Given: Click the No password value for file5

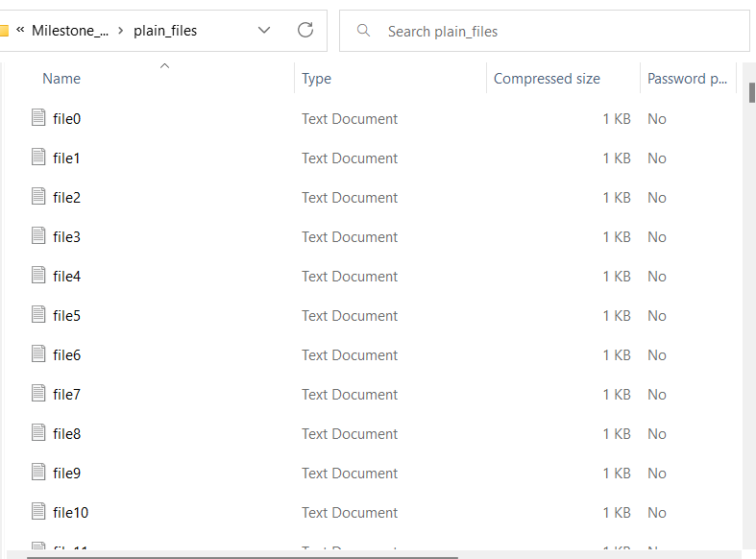Looking at the screenshot, I should 657,316.
